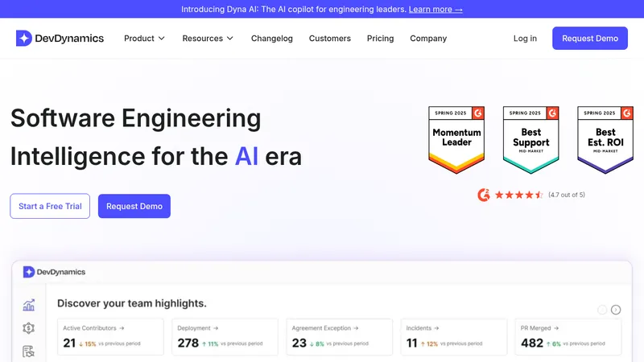Click the previous circle in team highlights
This screenshot has width=644, height=362.
tap(602, 310)
